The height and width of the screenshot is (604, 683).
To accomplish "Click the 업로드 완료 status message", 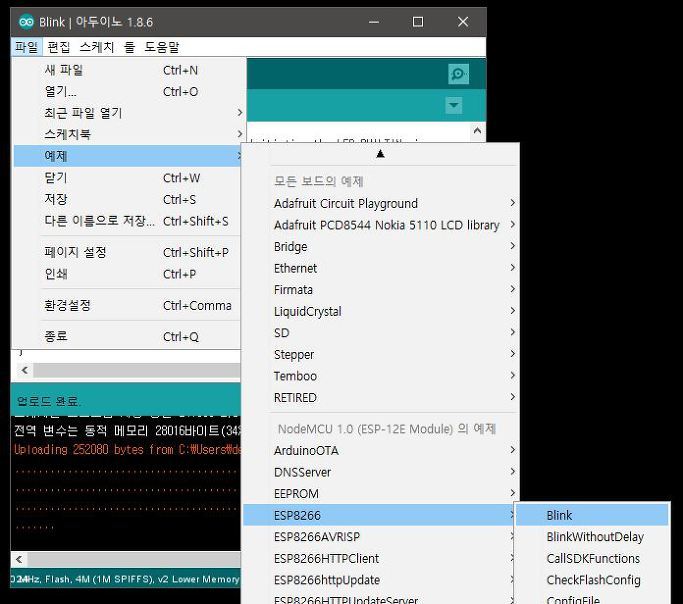I will point(48,401).
